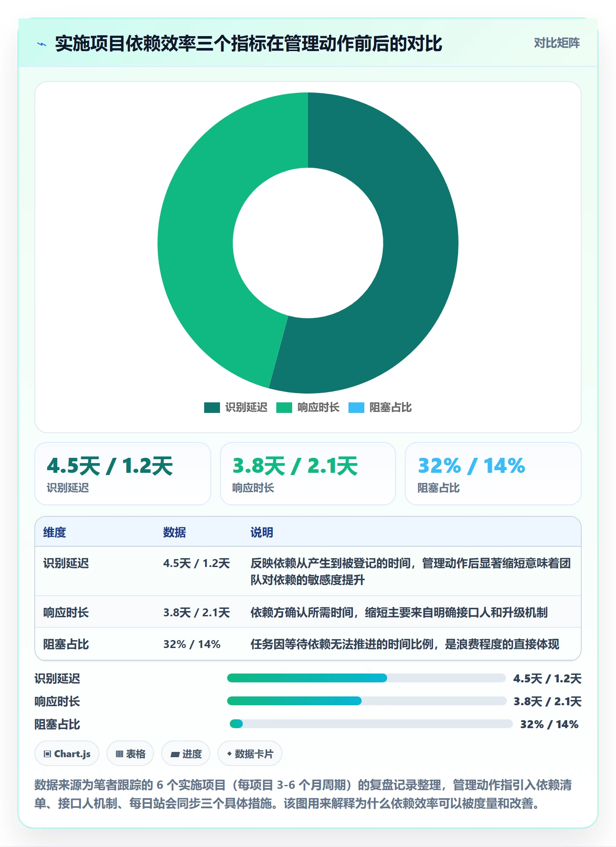The width and height of the screenshot is (616, 847).
Task: Select the Chart.js tag chip
Action: (67, 754)
